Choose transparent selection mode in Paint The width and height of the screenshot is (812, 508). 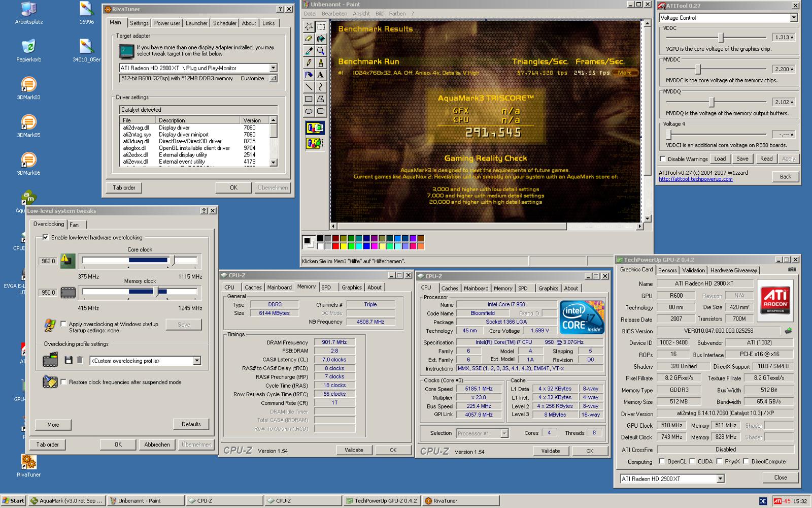pyautogui.click(x=315, y=144)
